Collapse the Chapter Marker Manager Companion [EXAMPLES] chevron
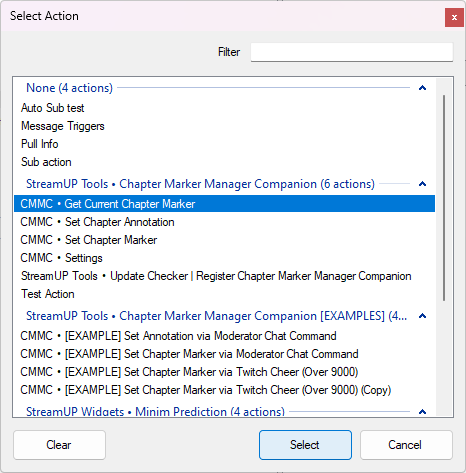 [x=422, y=316]
